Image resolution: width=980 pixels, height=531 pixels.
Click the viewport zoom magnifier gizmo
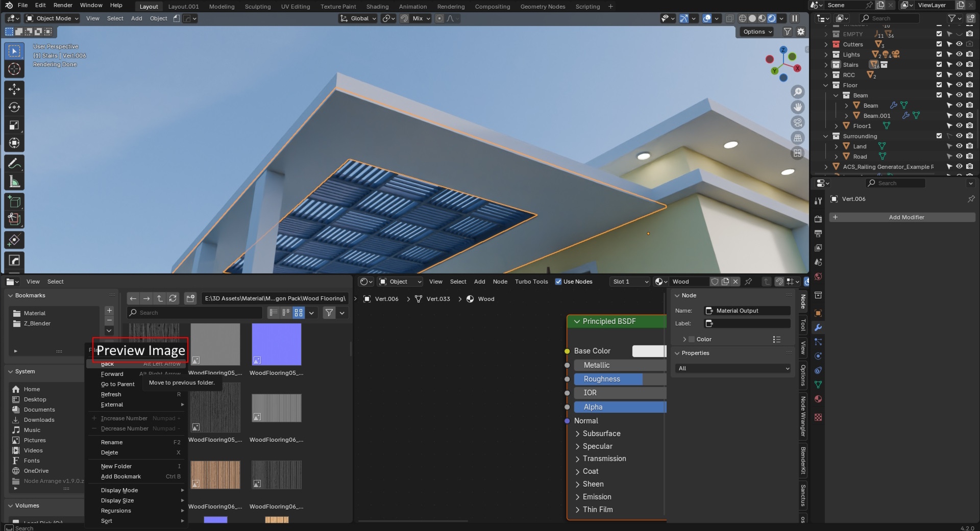[x=797, y=92]
